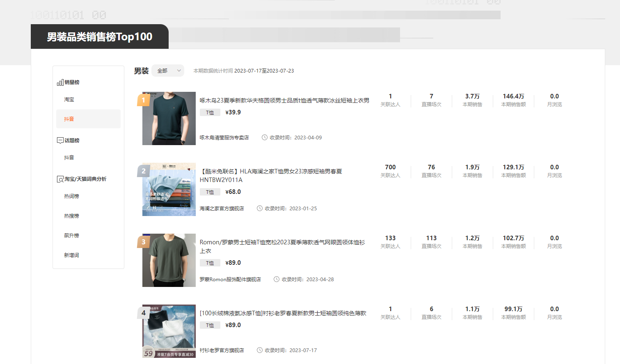Click clock icon beside 收录时间 2023-04-28
The image size is (620, 364).
click(277, 279)
